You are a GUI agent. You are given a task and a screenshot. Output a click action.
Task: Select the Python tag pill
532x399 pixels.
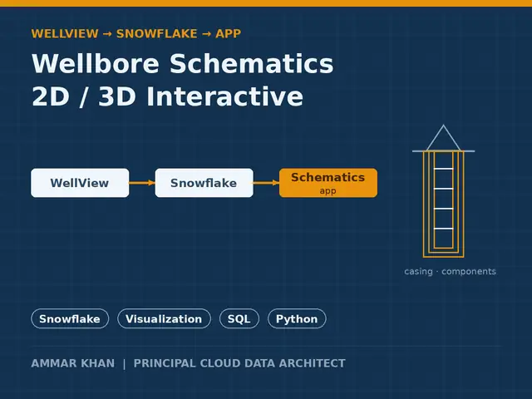coord(297,318)
